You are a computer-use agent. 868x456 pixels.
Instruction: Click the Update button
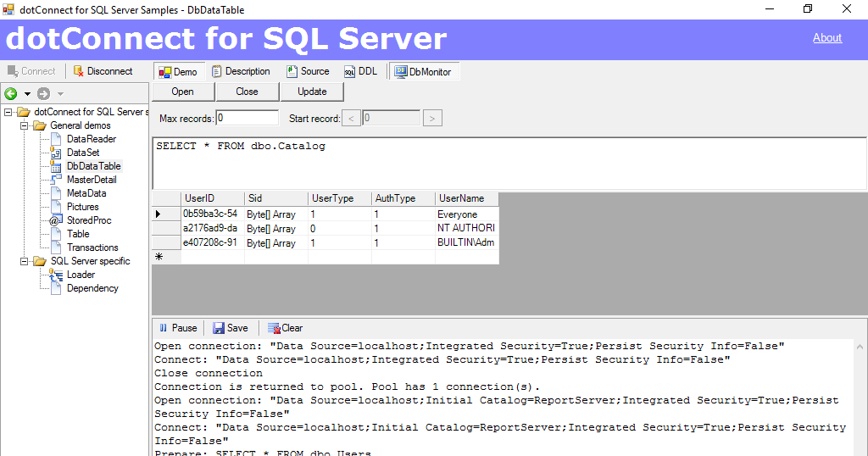tap(312, 92)
